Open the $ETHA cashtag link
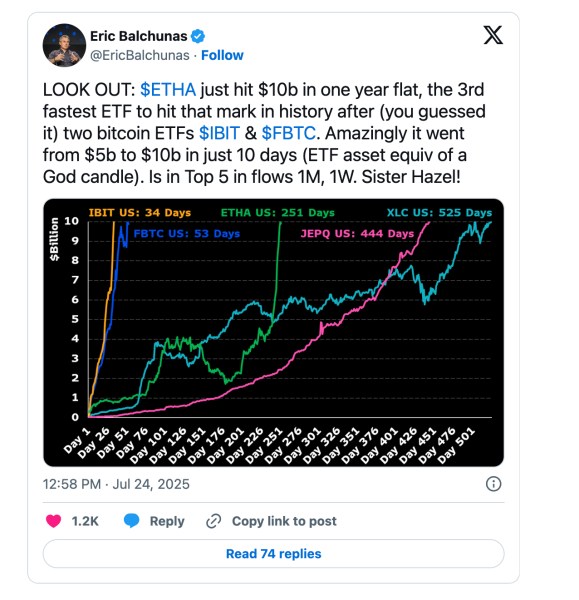579x600 pixels. pyautogui.click(x=168, y=90)
